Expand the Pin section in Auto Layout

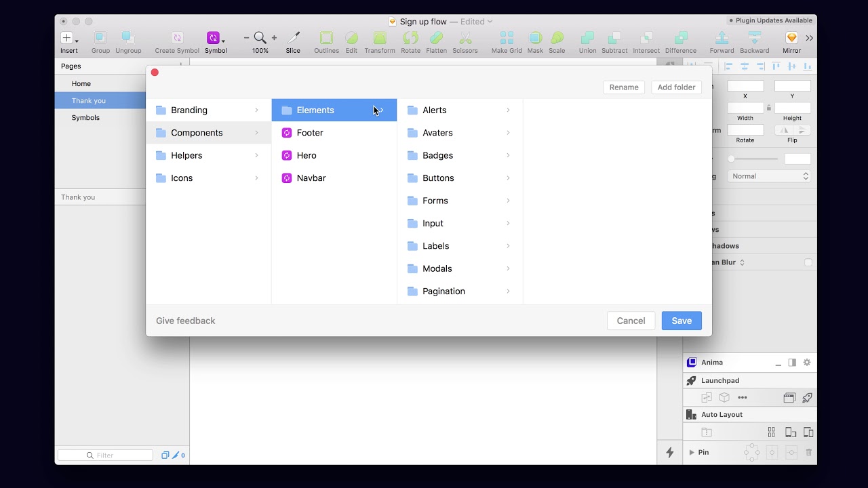coord(691,452)
